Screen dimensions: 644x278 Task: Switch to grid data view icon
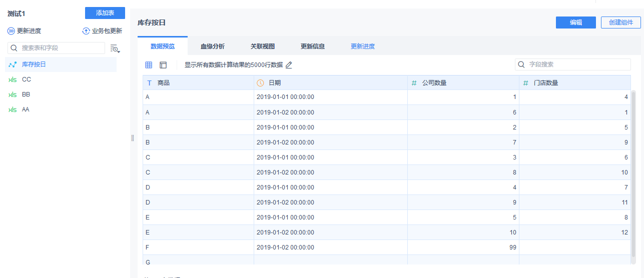point(149,65)
